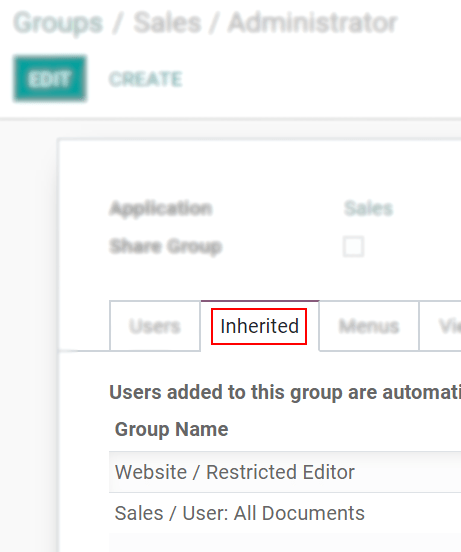The height and width of the screenshot is (552, 461).
Task: Open the partially visible Views tab
Action: pyautogui.click(x=441, y=326)
